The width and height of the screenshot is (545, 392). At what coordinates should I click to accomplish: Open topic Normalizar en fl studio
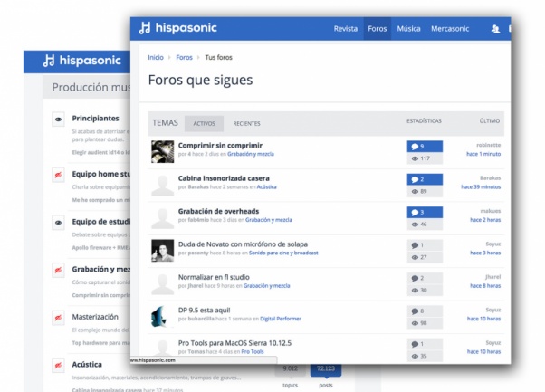pos(214,277)
